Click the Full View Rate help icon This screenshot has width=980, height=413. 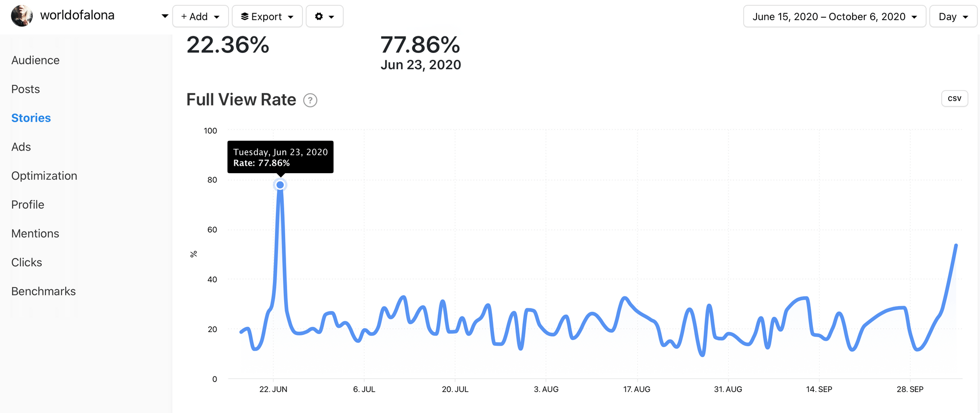tap(310, 101)
